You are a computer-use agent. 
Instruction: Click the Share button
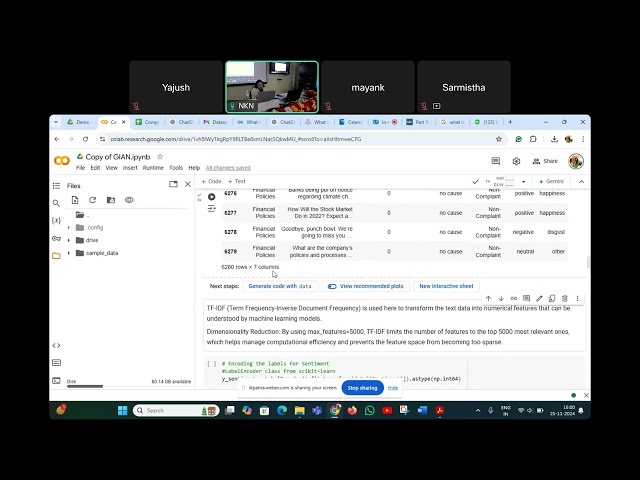[545, 161]
